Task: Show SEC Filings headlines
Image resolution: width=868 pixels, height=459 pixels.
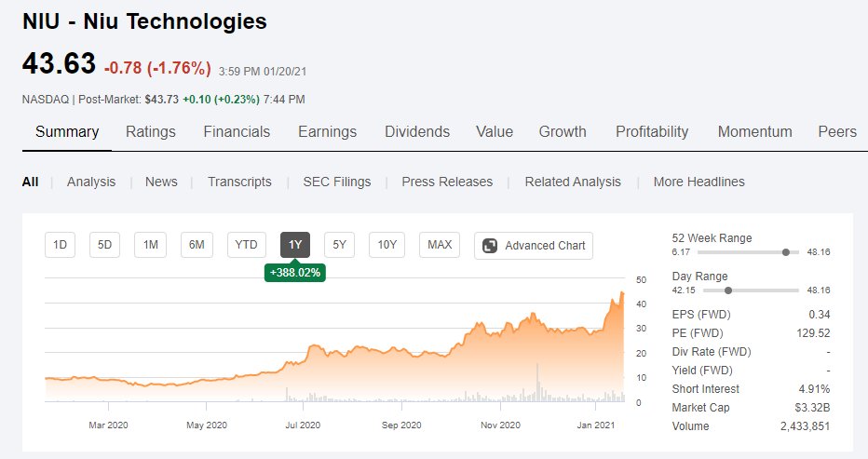Action: tap(337, 182)
